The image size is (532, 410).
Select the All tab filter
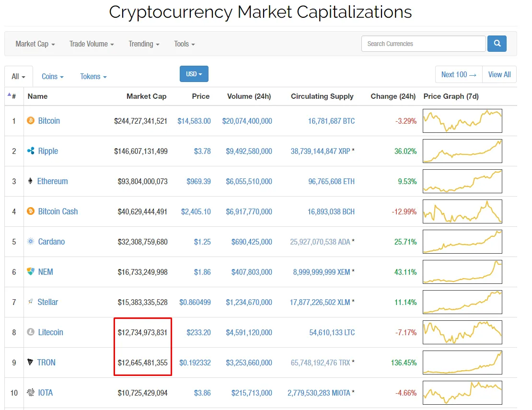tap(18, 76)
